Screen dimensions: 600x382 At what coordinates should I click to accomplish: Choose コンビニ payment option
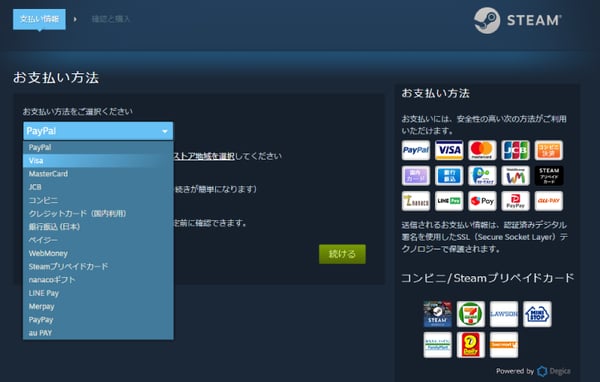98,200
